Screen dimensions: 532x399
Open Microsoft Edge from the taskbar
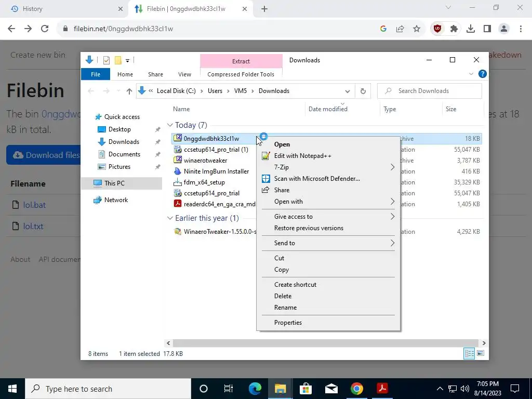pos(255,389)
